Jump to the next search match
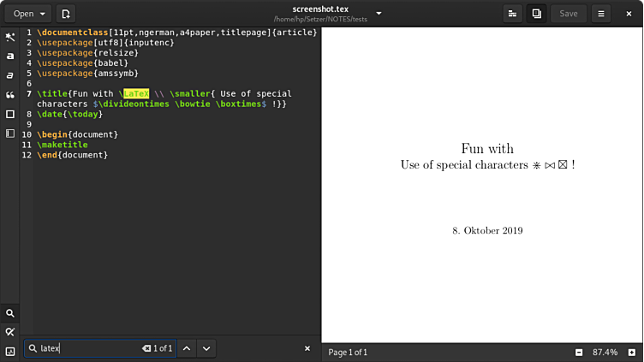The width and height of the screenshot is (644, 362). (206, 348)
